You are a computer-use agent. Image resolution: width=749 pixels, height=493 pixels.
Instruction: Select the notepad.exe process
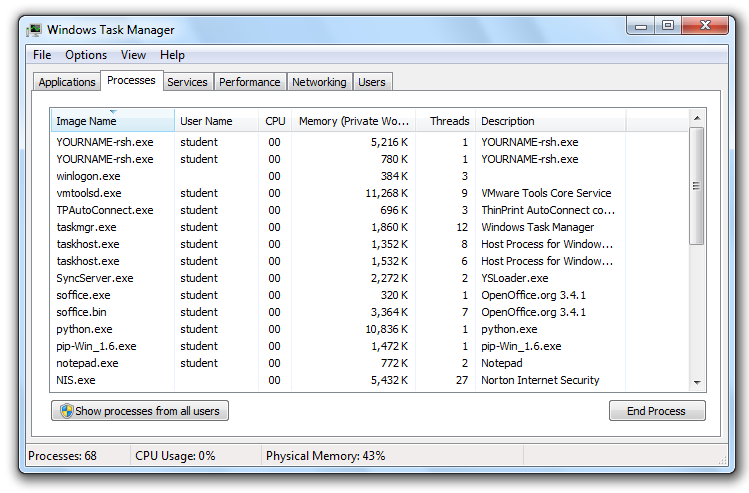coord(369,363)
